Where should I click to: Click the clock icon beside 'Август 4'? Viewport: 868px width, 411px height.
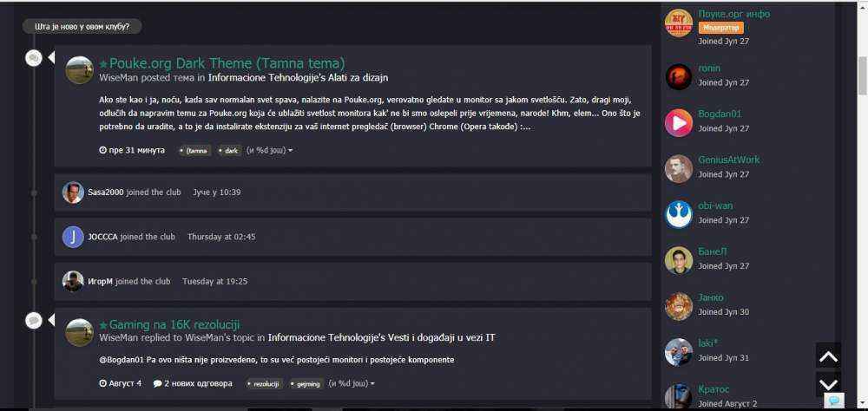[x=102, y=383]
